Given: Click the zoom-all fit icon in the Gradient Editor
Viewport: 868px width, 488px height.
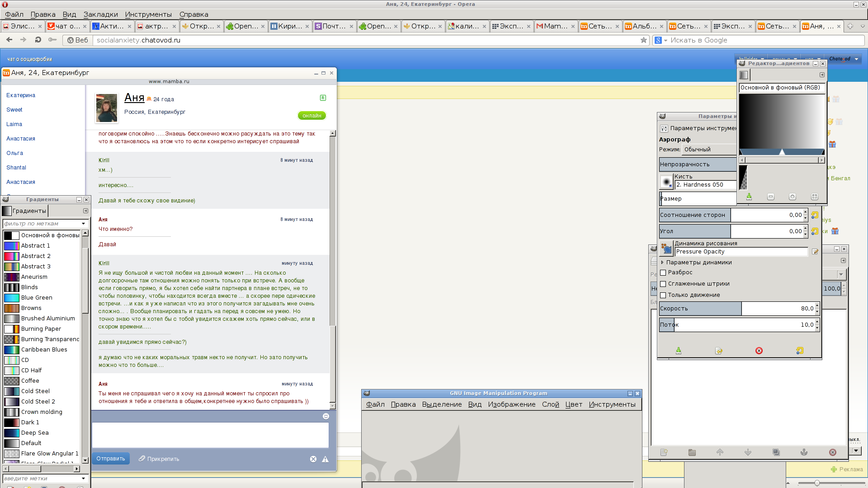Looking at the screenshot, I should tap(815, 197).
